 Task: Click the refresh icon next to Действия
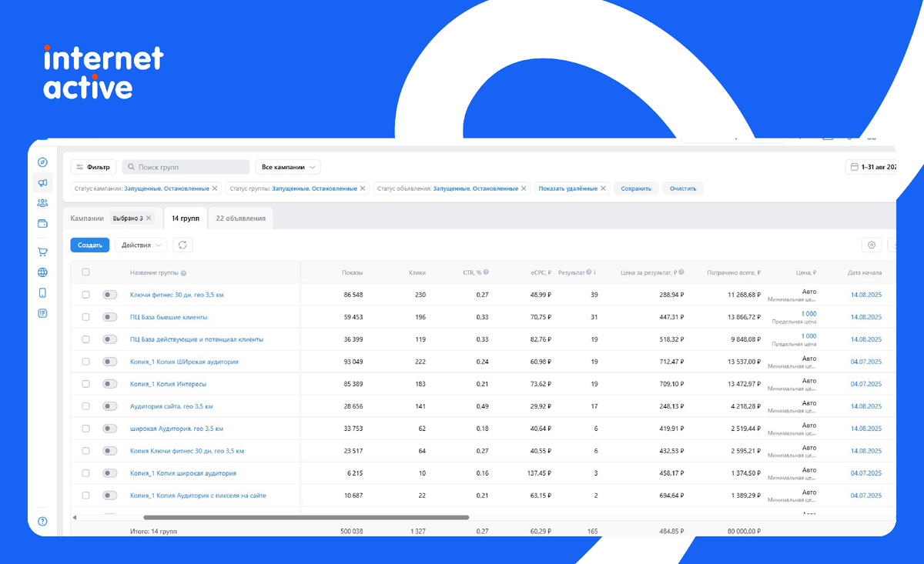(182, 245)
